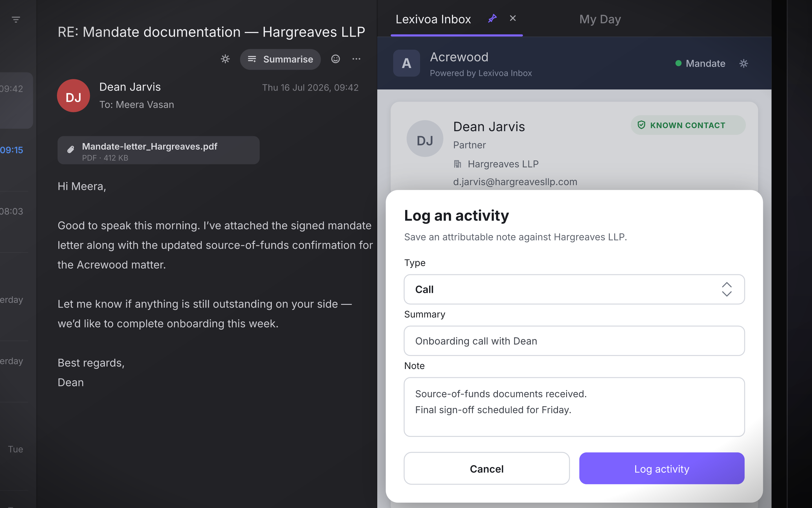The image size is (812, 508).
Task: Click the paperclip attachment icon
Action: [x=70, y=150]
